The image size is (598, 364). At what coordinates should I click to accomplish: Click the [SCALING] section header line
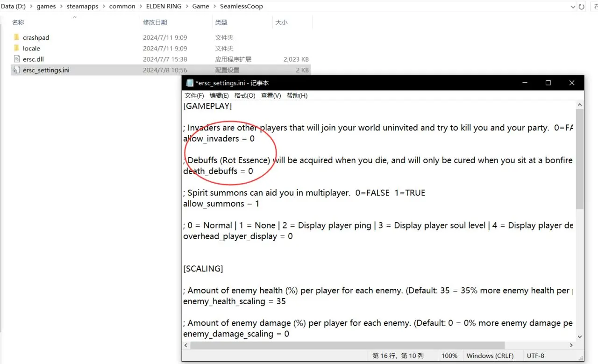pyautogui.click(x=203, y=269)
